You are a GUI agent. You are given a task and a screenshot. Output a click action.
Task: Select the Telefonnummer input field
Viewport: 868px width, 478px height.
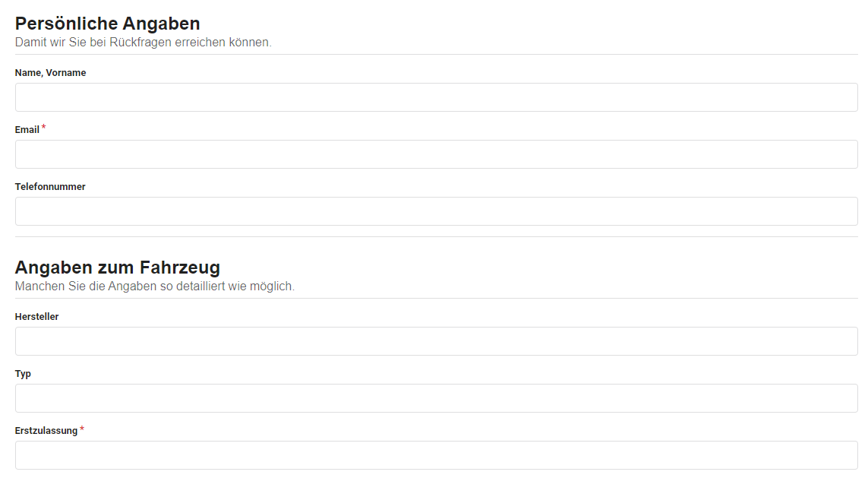coord(436,211)
